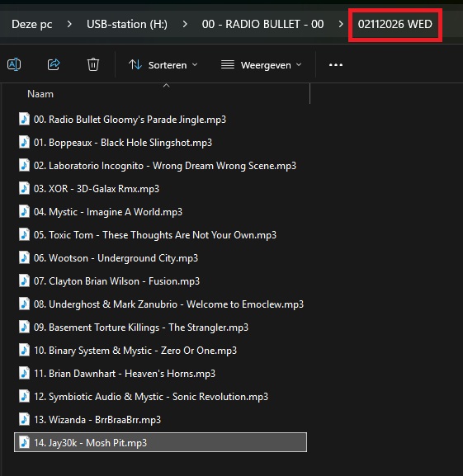Click the Naam column header
Viewport: 463px width, 476px height.
coord(40,94)
